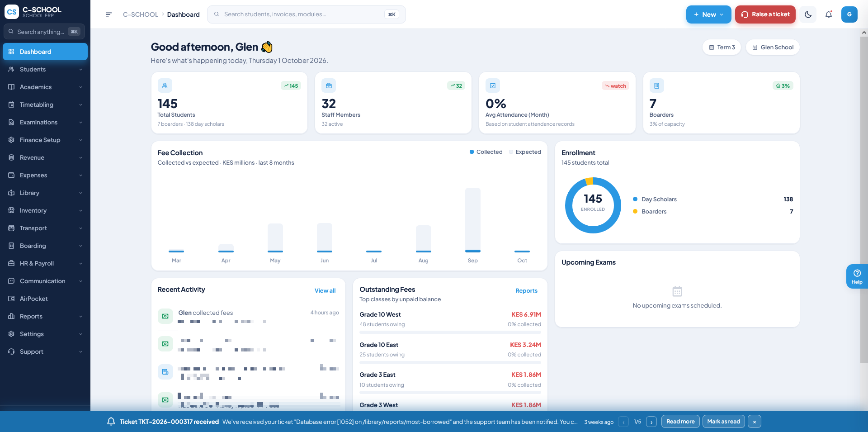Image resolution: width=868 pixels, height=432 pixels.
Task: Click the enrollment donut chart
Action: [593, 205]
